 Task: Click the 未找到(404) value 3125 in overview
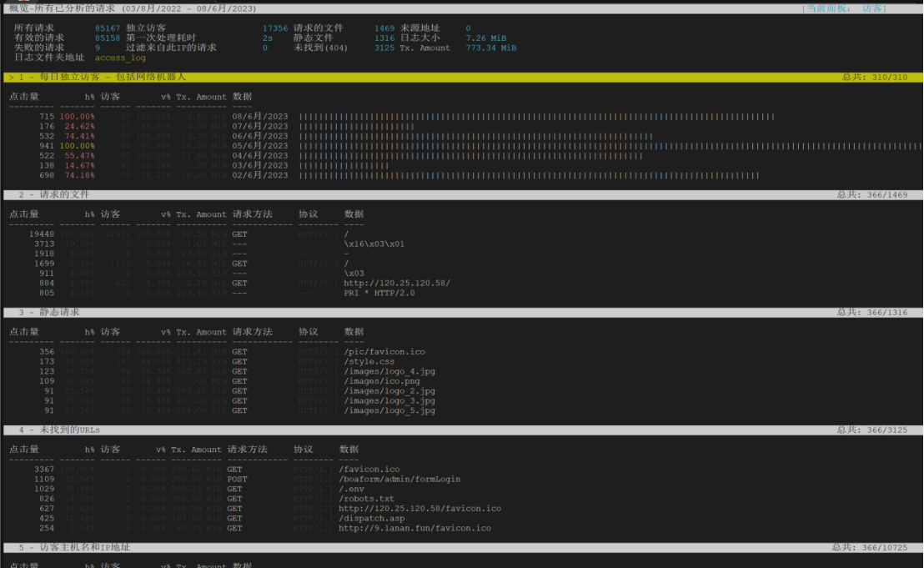point(384,48)
